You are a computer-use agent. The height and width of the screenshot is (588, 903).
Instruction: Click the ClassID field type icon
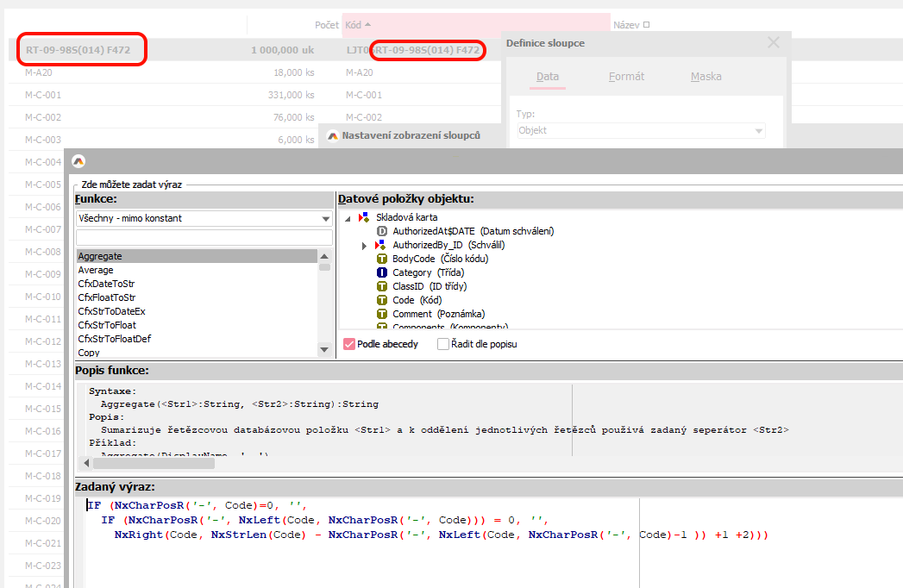[382, 286]
